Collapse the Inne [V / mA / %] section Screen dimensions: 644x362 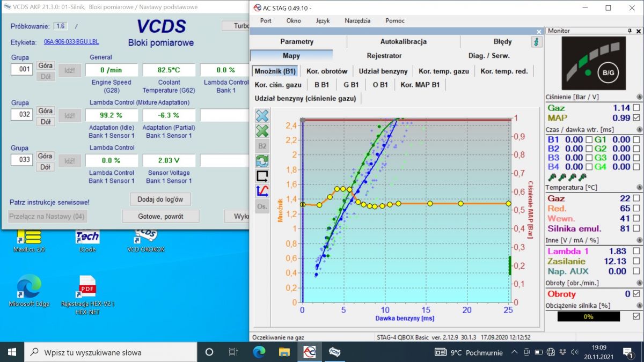point(639,240)
